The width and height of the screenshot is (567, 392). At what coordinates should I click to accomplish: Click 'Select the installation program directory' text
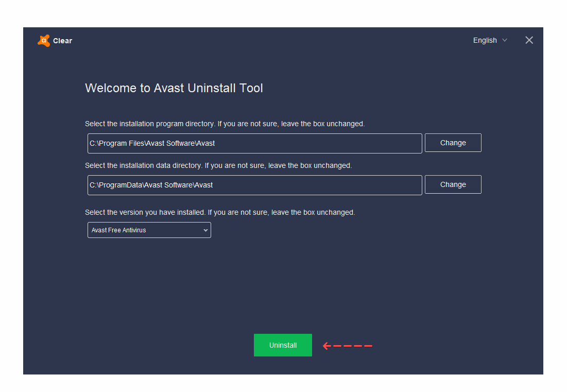pos(149,124)
